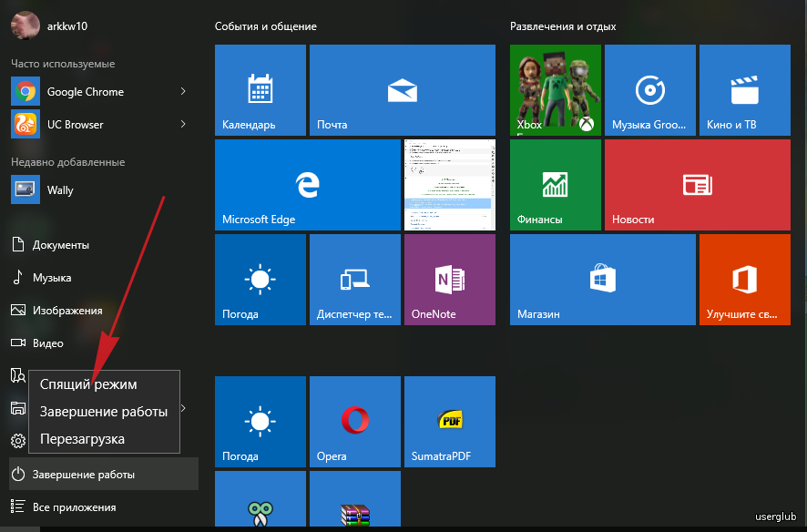Screen dimensions: 807x532
Task: Choose Перезагрузка in the power popup
Action: [x=104, y=439]
